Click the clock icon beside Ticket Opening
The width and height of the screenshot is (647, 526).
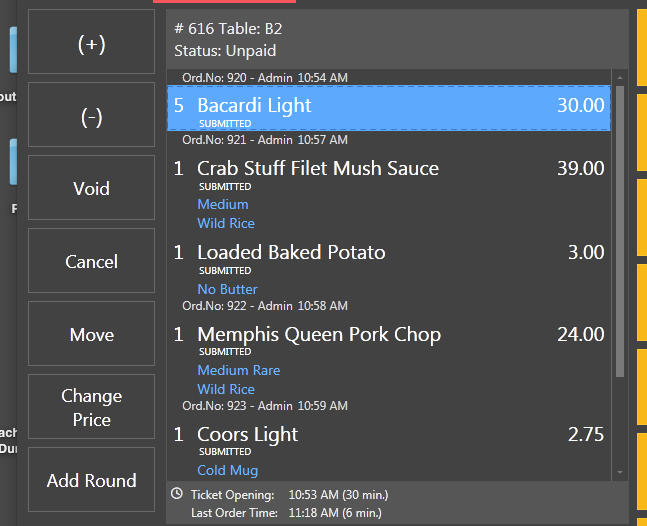click(x=177, y=493)
